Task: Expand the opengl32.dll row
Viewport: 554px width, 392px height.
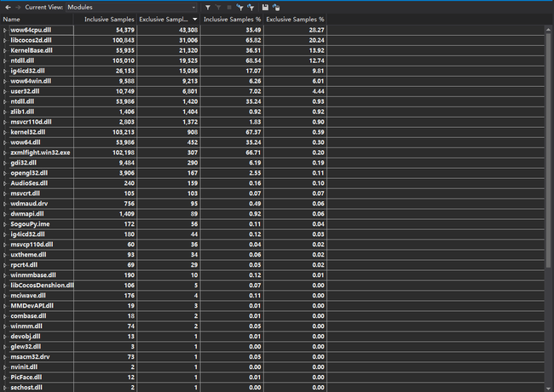Action: tap(5, 173)
